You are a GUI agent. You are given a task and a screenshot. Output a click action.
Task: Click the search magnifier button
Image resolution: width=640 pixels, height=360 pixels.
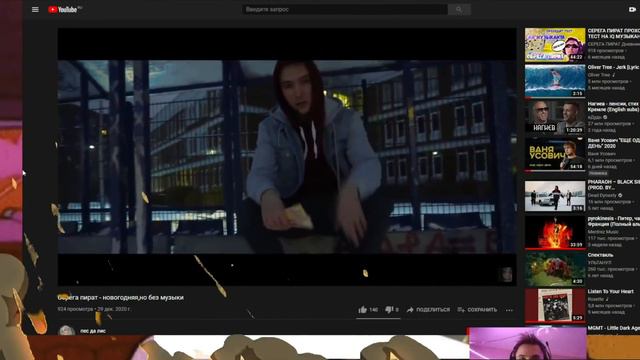pos(459,9)
